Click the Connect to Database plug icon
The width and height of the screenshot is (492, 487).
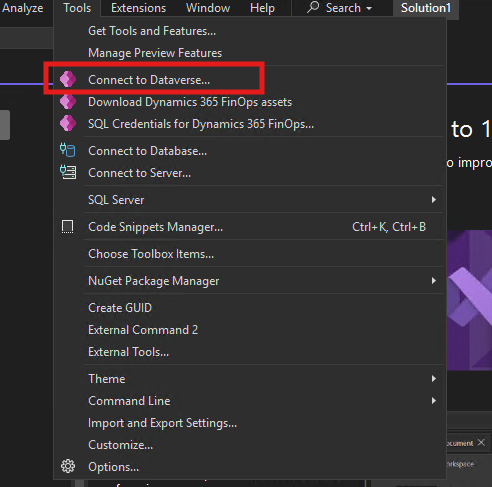pyautogui.click(x=68, y=150)
